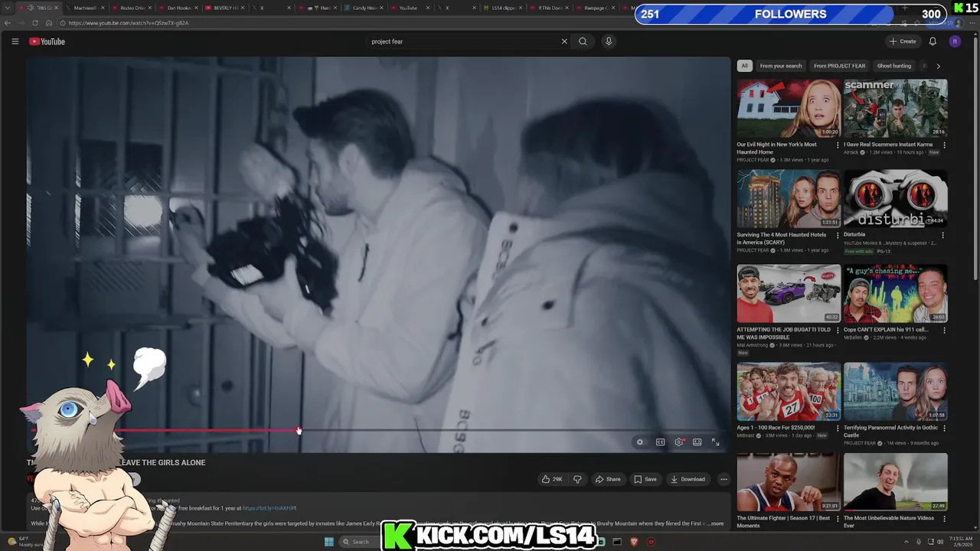The image size is (980, 551).
Task: Save video to a playlist
Action: point(645,479)
